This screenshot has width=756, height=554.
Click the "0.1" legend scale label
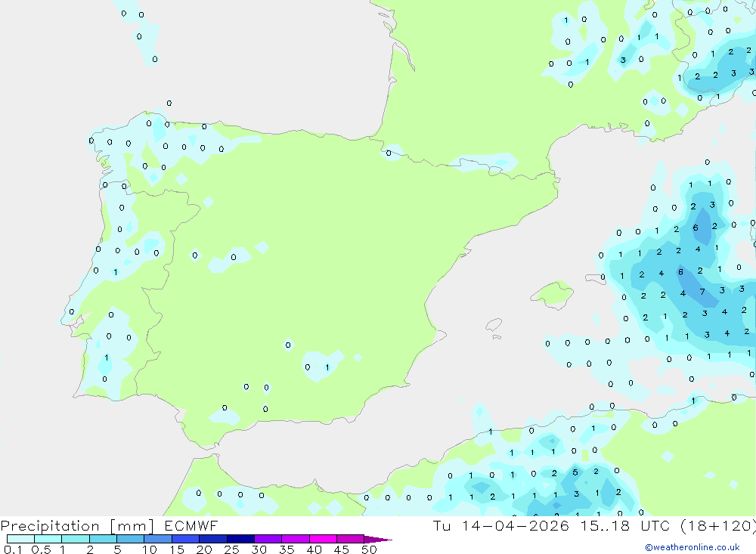pos(13,549)
